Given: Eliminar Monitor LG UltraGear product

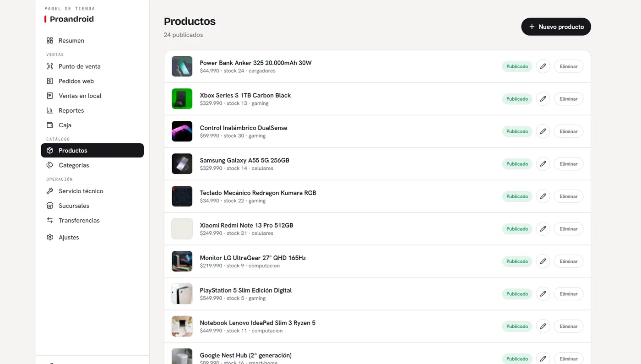Looking at the screenshot, I should 569,261.
